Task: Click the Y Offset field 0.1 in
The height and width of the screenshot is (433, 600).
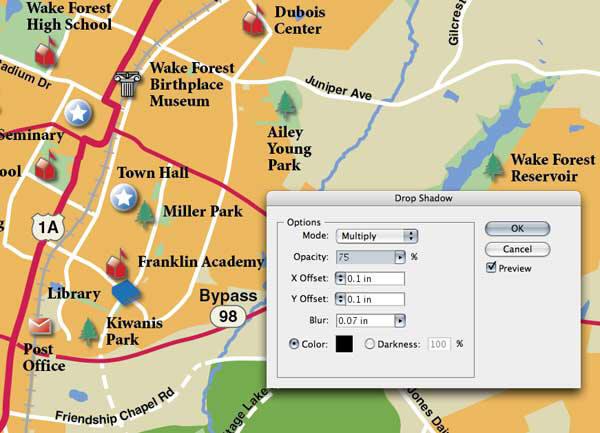Action: (x=375, y=299)
